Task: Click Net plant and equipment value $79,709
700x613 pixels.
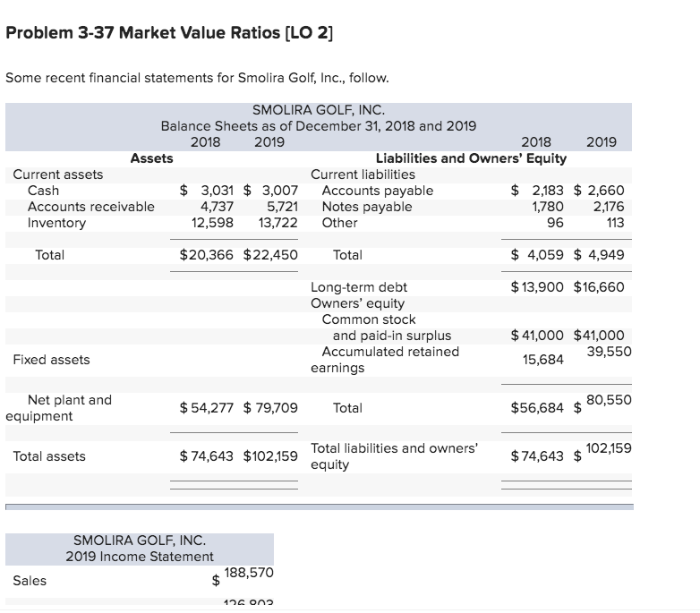Action: pyautogui.click(x=270, y=408)
